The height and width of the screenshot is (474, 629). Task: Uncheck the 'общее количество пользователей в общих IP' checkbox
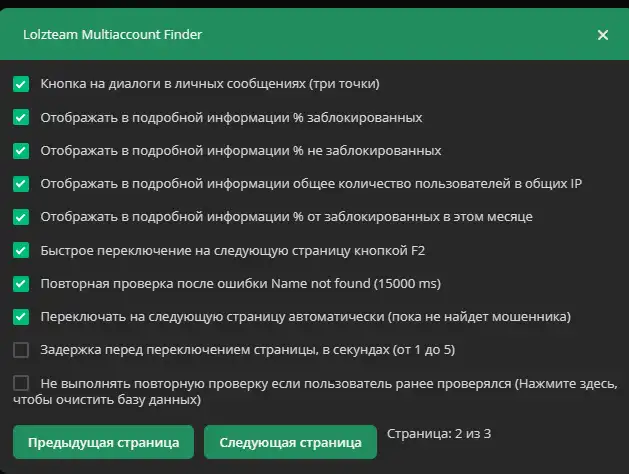coord(21,184)
